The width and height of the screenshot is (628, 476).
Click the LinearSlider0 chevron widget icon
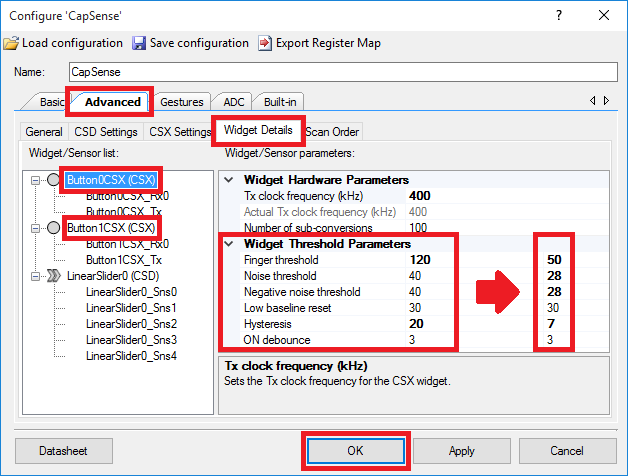53,276
